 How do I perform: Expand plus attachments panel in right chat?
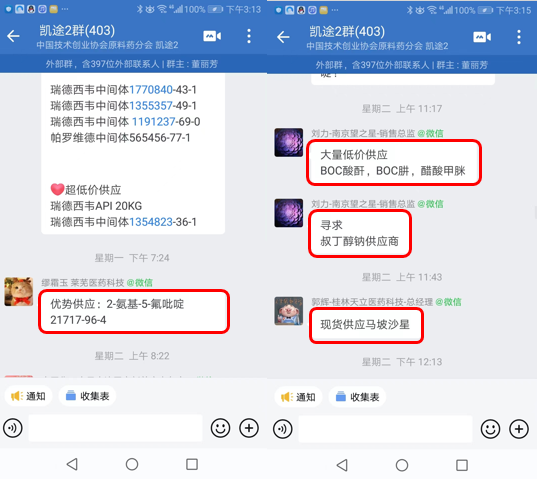click(x=519, y=429)
